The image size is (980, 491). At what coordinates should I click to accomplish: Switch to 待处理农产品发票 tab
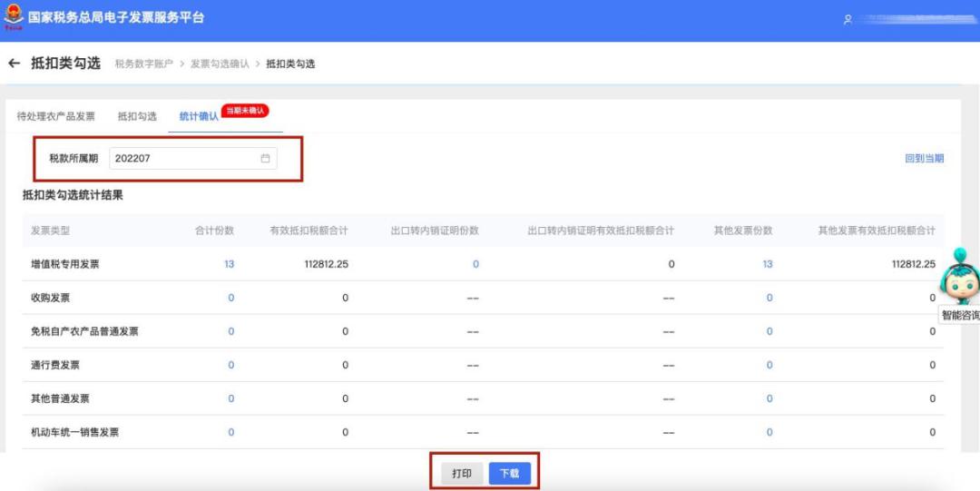point(56,116)
